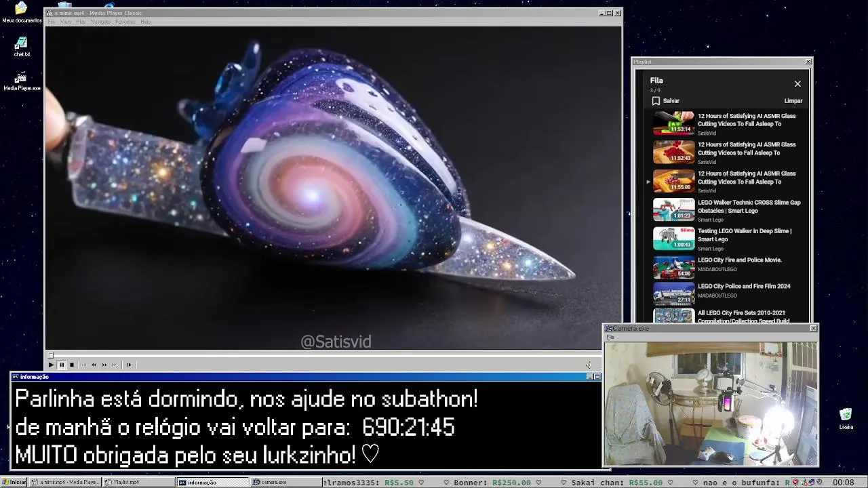Click the Camera.exe title bar icon

[608, 328]
